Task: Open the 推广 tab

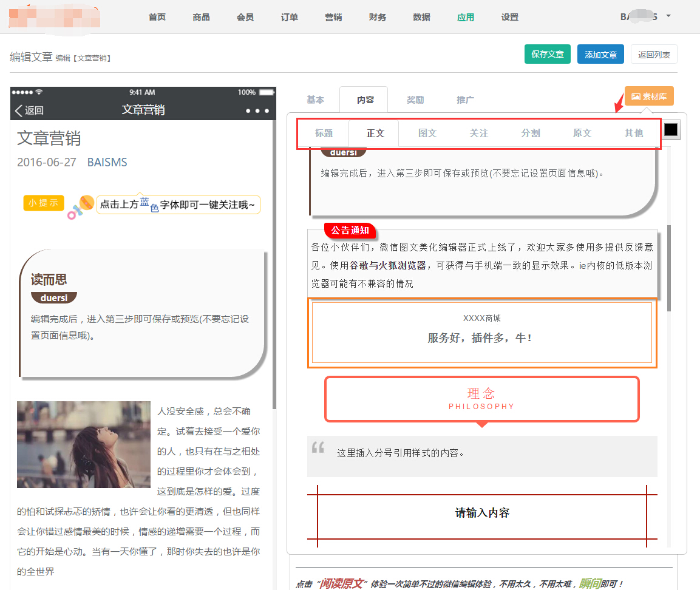Action: click(465, 100)
